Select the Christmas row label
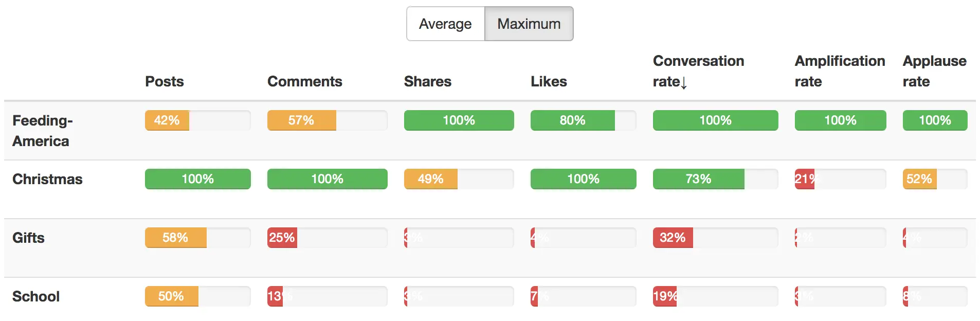The height and width of the screenshot is (321, 980). click(47, 179)
